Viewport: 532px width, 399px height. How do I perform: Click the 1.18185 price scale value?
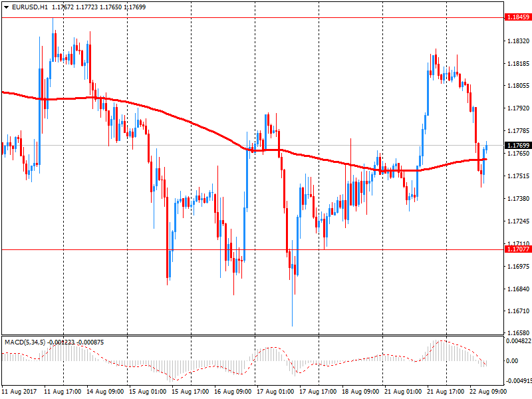coord(518,63)
